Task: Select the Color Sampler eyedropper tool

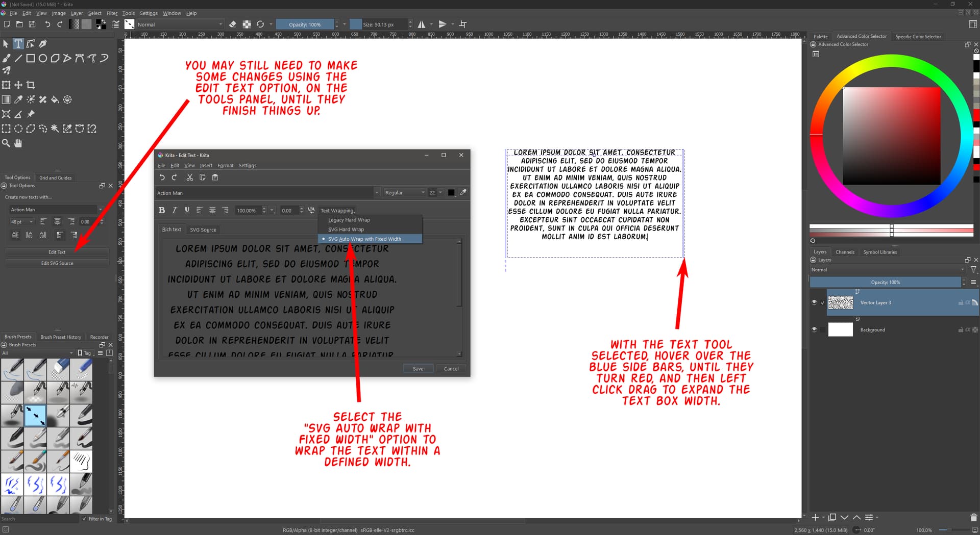Action: tap(18, 99)
